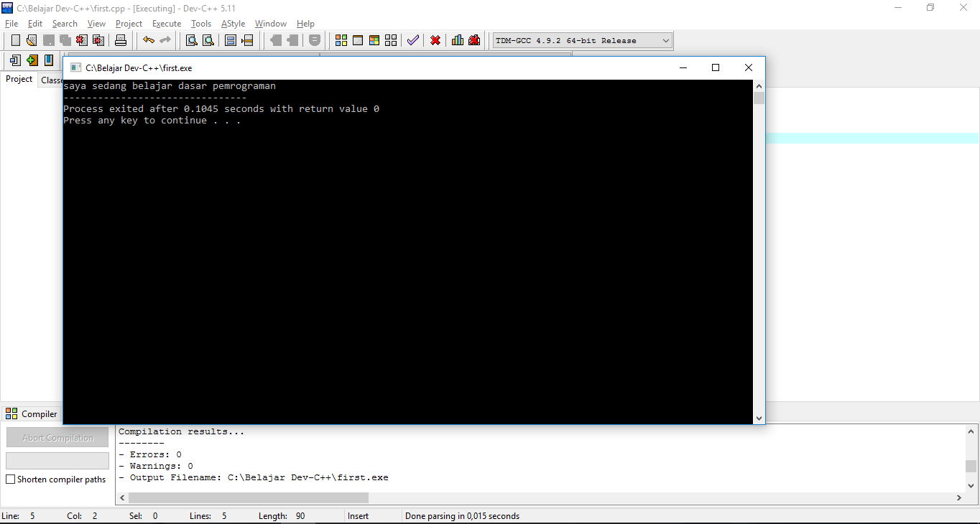Viewport: 980px width, 524px height.
Task: Open Replace with the second magnifier icon
Action: [x=208, y=40]
